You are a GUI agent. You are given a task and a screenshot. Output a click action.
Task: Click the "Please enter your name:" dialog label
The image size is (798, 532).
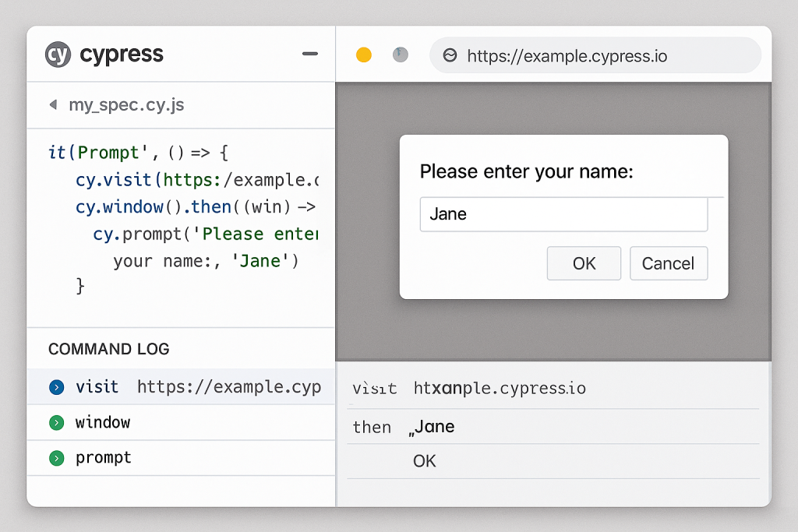(526, 171)
